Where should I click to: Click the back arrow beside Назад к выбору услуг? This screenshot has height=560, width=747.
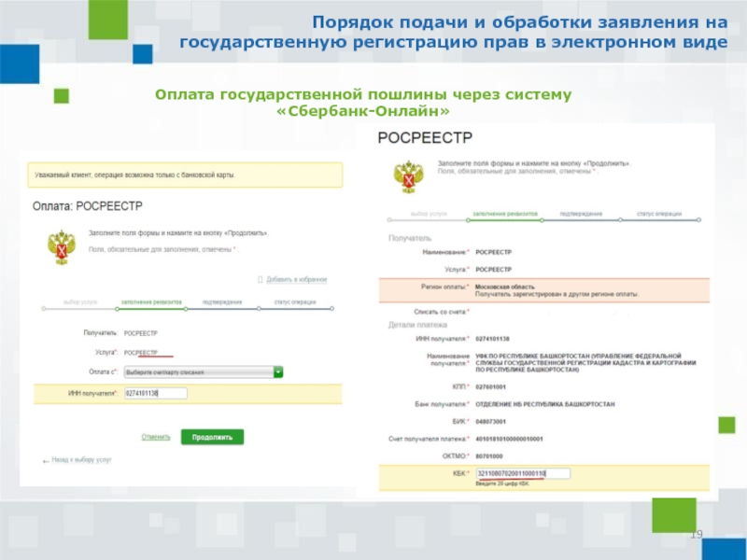[x=46, y=461]
